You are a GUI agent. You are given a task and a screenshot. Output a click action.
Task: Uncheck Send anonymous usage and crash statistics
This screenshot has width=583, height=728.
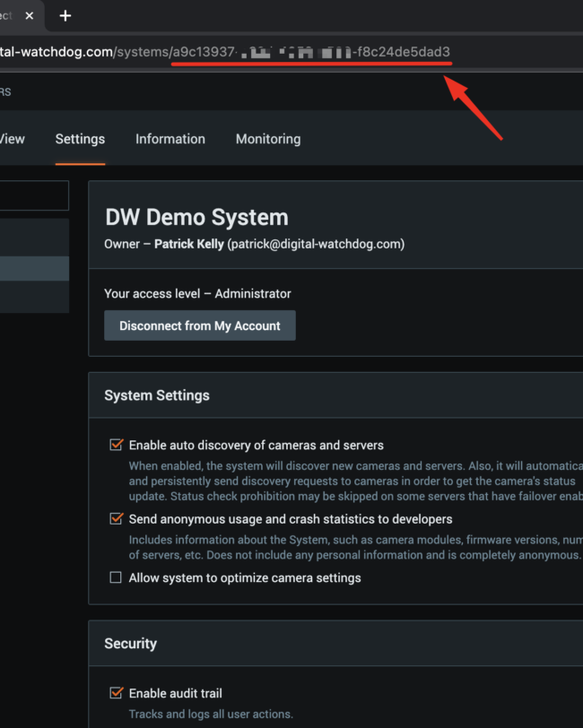point(116,518)
